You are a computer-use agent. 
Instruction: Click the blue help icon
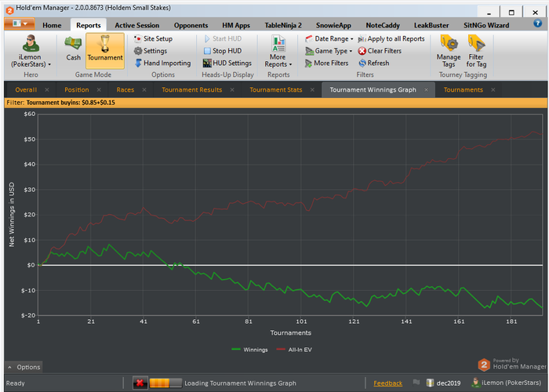(x=537, y=24)
